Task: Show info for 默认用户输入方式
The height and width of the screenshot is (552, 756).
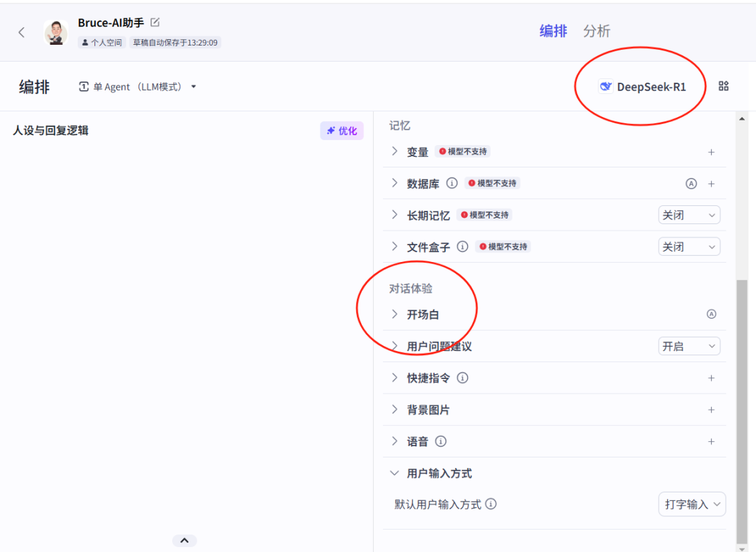Action: point(491,504)
